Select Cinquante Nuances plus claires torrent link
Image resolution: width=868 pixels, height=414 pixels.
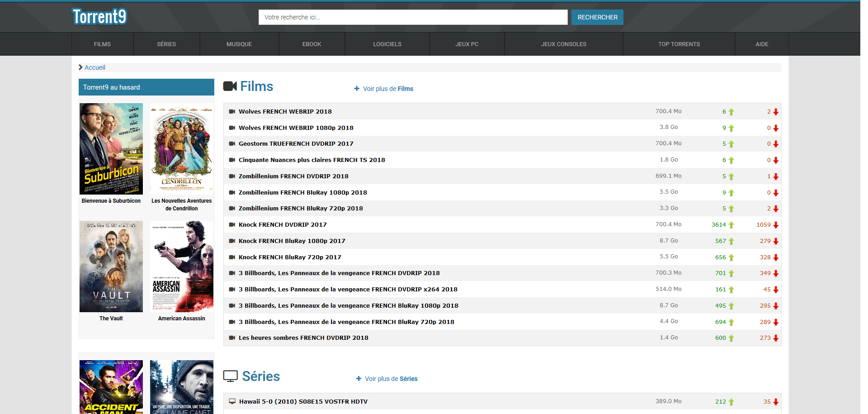tap(311, 160)
